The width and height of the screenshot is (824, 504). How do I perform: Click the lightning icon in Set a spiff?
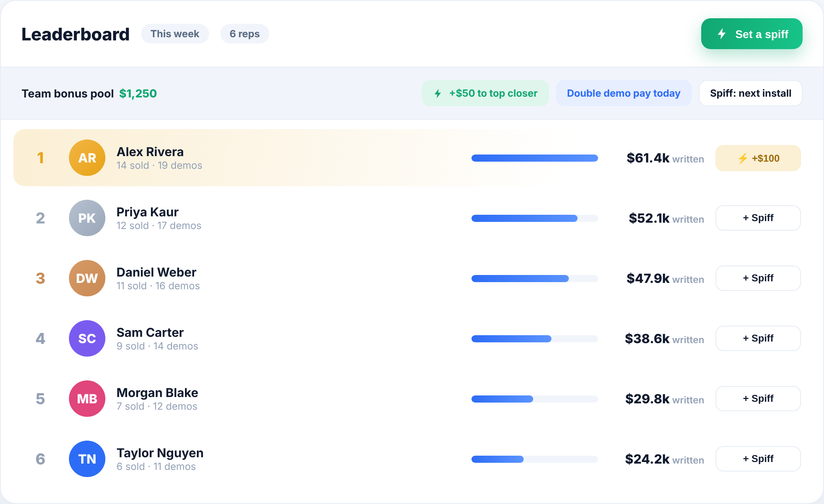point(722,34)
